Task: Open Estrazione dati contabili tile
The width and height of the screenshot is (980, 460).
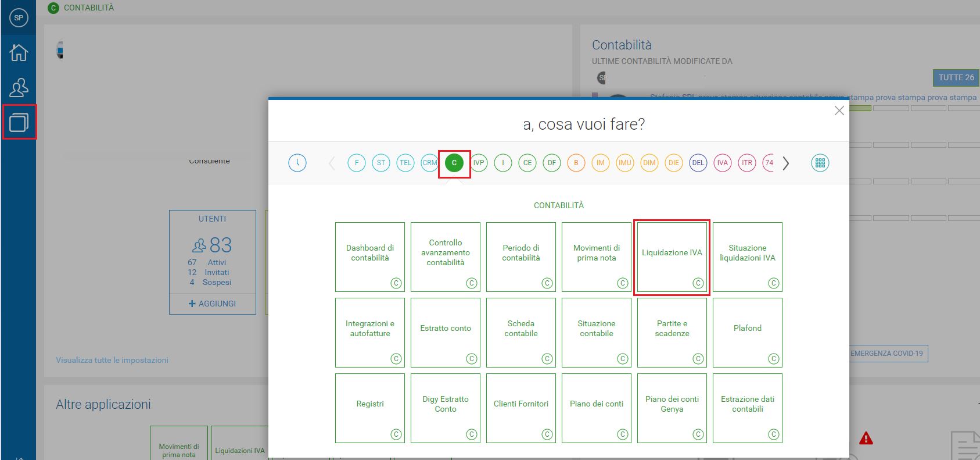Action: [x=748, y=408]
